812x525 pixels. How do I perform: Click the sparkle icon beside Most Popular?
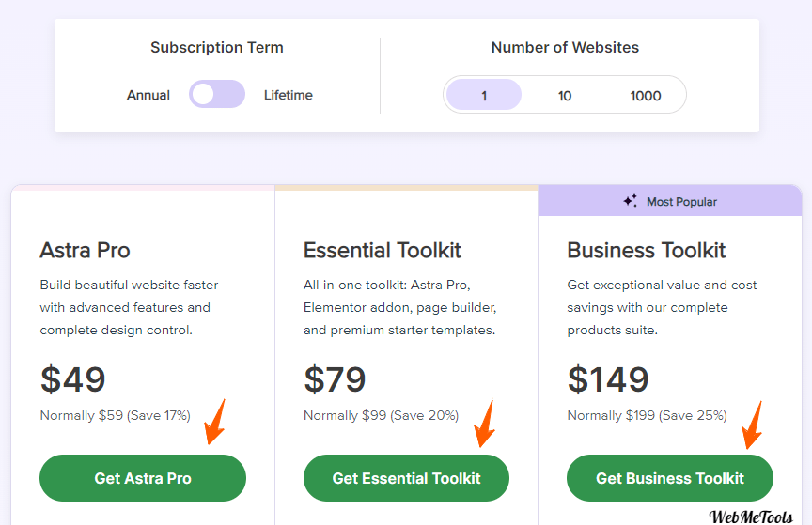click(x=631, y=201)
